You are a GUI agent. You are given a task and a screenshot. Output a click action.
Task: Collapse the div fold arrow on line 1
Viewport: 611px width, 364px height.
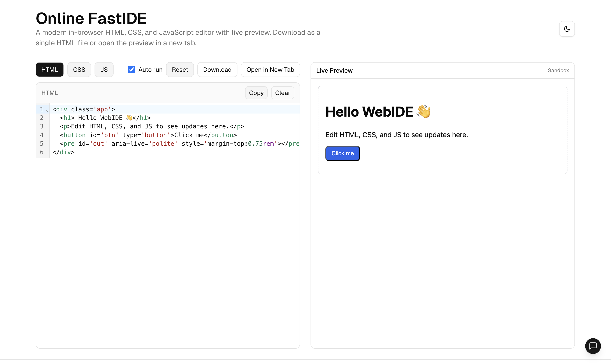[47, 111]
